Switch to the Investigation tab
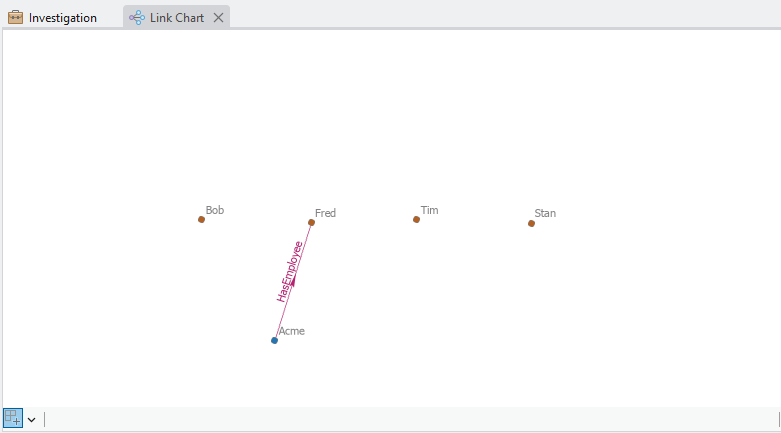This screenshot has width=781, height=433. point(62,17)
